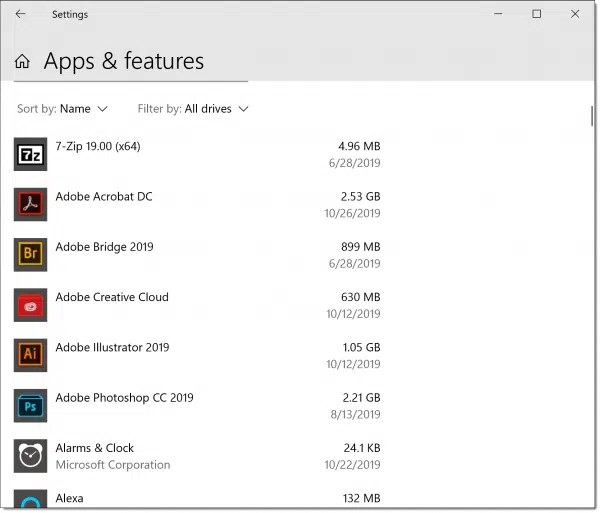Screen dimensions: 600x513
Task: Click the Photoshop Ps icon
Action: (31, 406)
